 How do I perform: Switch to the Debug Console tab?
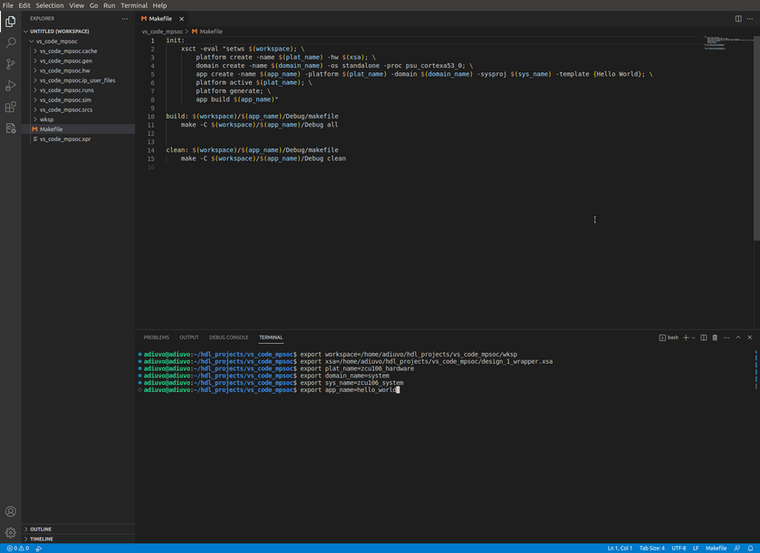click(228, 337)
